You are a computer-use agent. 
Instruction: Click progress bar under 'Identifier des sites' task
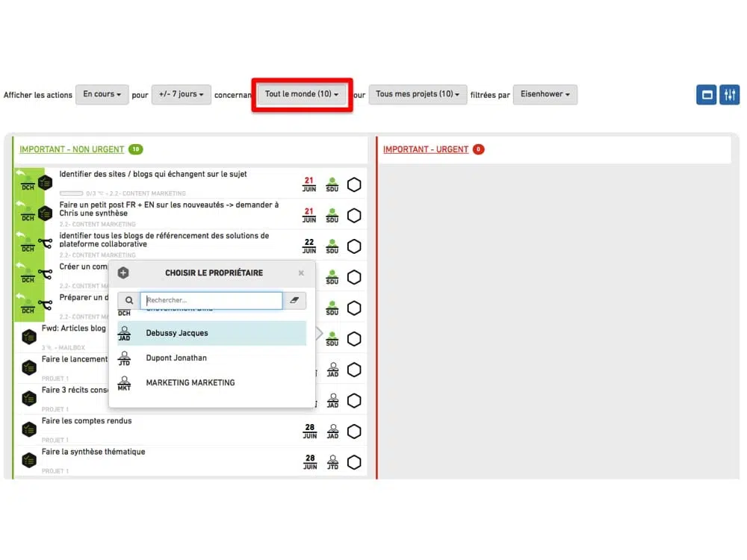point(72,193)
